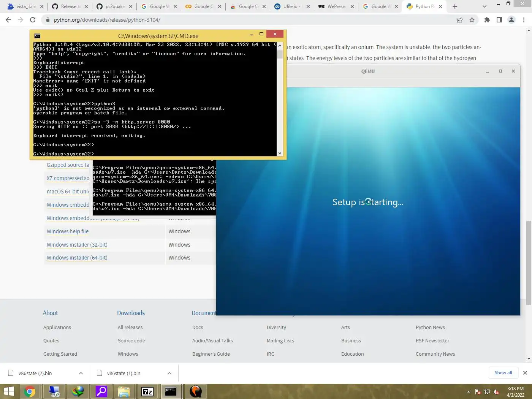The height and width of the screenshot is (399, 532).
Task: Click the muted volume tray icon
Action: coord(496,392)
